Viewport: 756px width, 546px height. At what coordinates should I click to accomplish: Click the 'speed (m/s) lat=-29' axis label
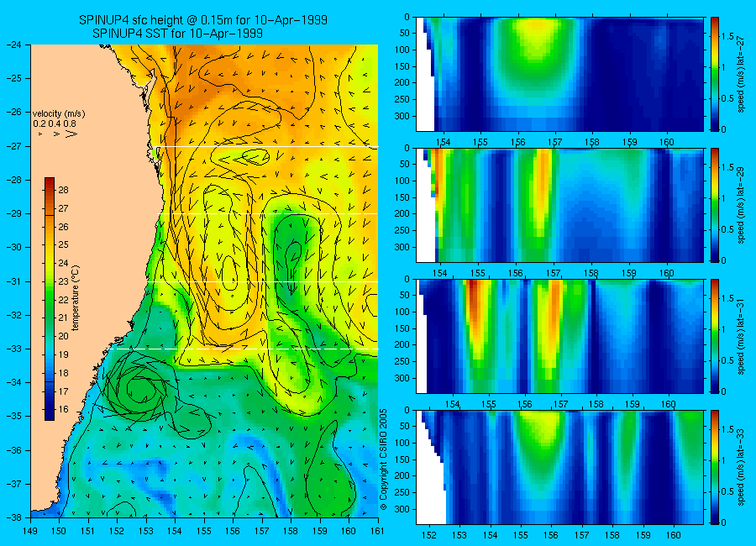click(x=742, y=205)
